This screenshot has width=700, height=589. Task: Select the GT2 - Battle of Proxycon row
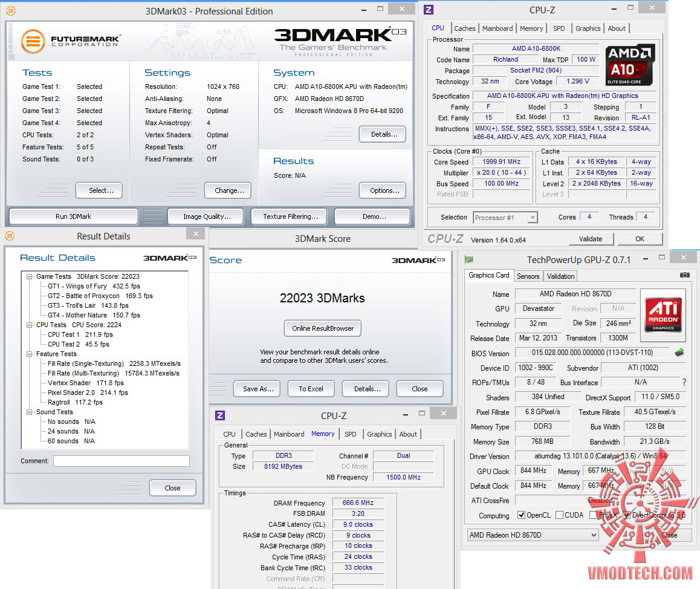100,296
